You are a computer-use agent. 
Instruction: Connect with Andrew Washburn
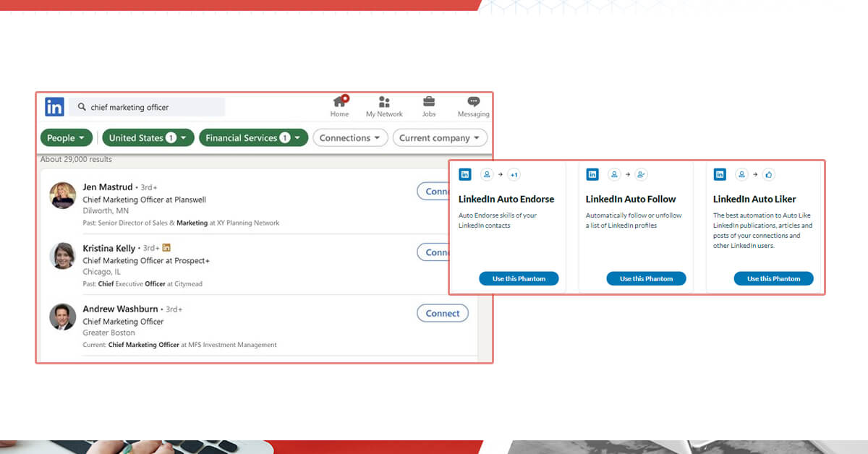tap(443, 313)
